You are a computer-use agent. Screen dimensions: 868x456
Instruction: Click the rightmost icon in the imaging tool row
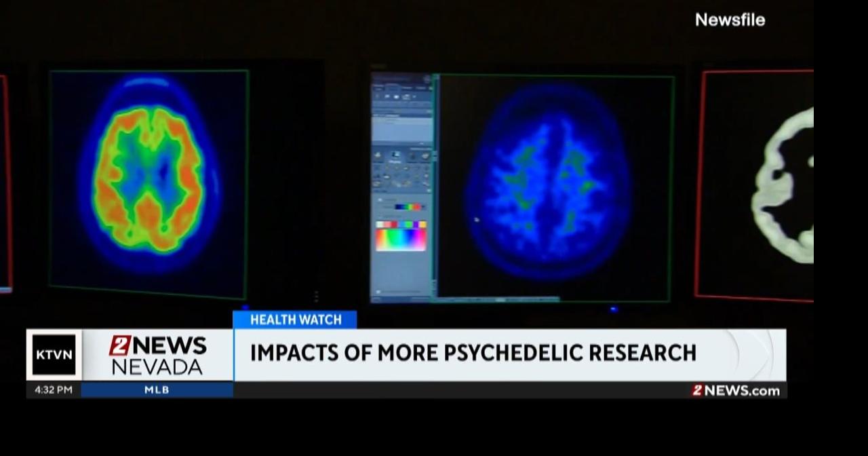point(425,156)
